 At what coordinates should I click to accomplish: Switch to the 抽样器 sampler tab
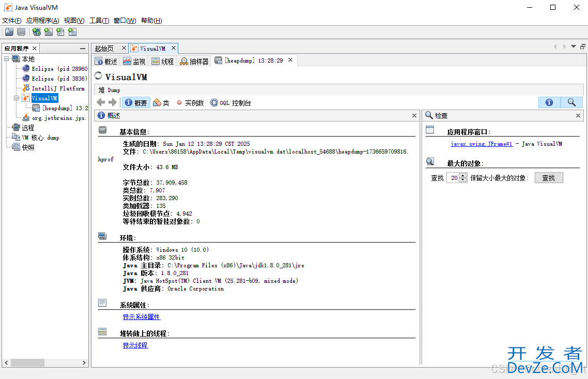pyautogui.click(x=194, y=61)
